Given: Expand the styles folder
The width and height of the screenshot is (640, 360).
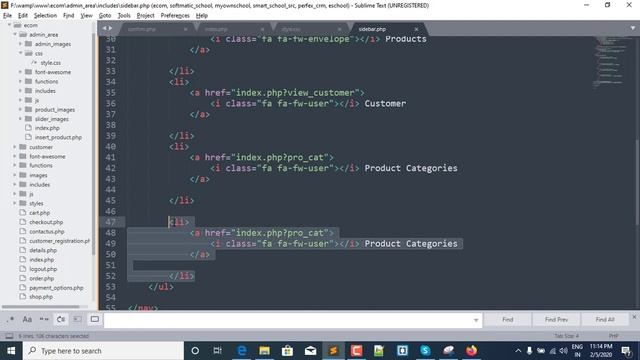Looking at the screenshot, I should coord(15,203).
